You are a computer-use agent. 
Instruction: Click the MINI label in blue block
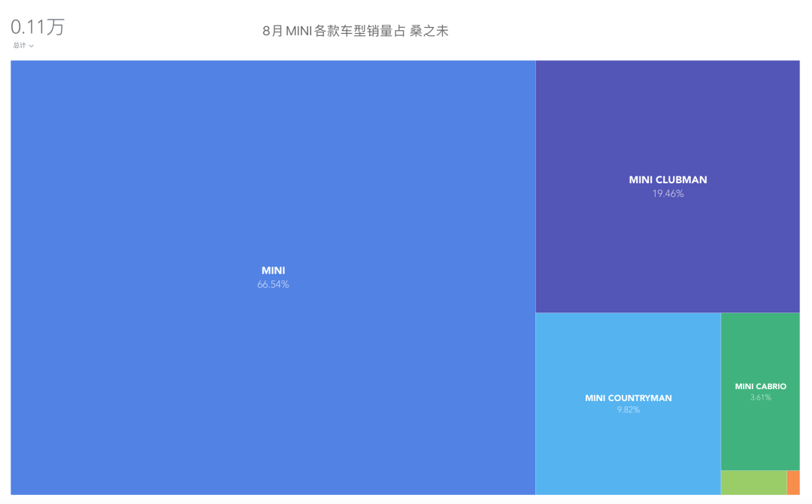point(273,270)
